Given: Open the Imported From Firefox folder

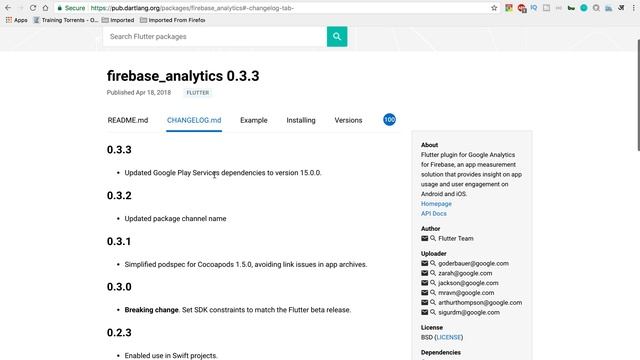Looking at the screenshot, I should click(173, 20).
